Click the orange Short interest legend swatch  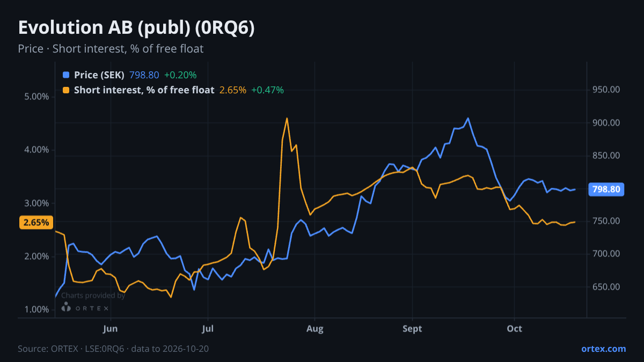pyautogui.click(x=66, y=90)
